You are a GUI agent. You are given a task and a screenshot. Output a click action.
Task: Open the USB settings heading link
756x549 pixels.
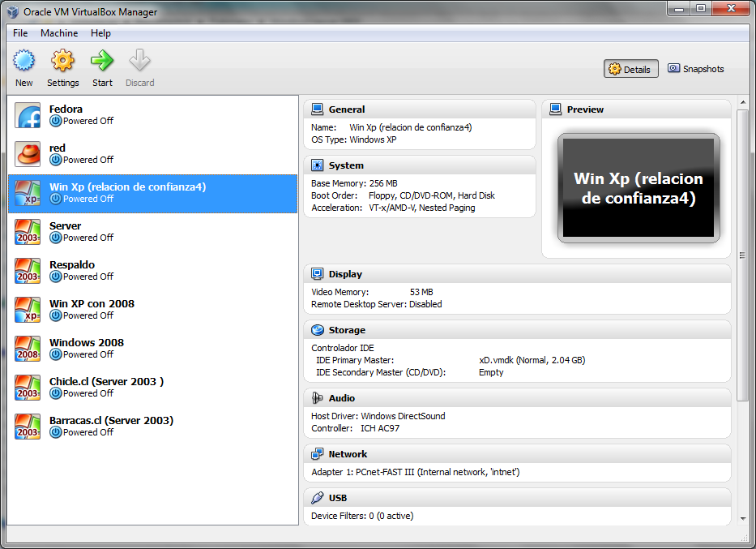click(x=338, y=498)
